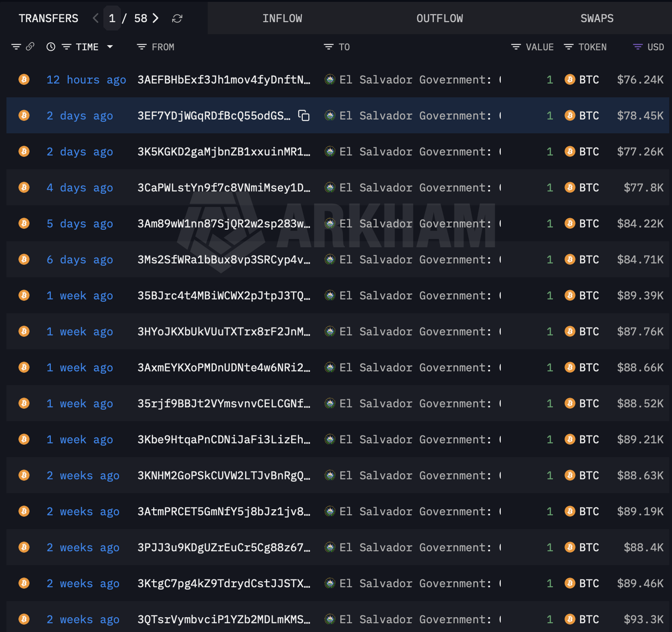
Task: Click El Salvador emblem on 4 days ago row
Action: click(330, 188)
